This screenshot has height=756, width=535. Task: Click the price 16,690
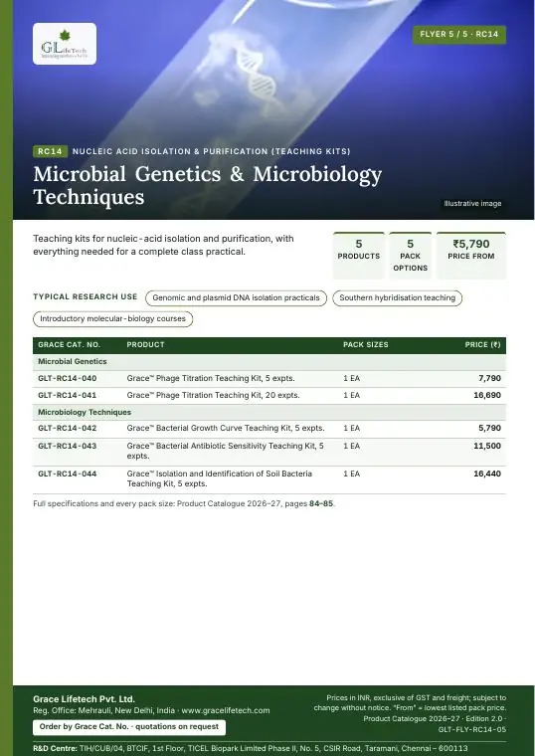[x=487, y=395]
